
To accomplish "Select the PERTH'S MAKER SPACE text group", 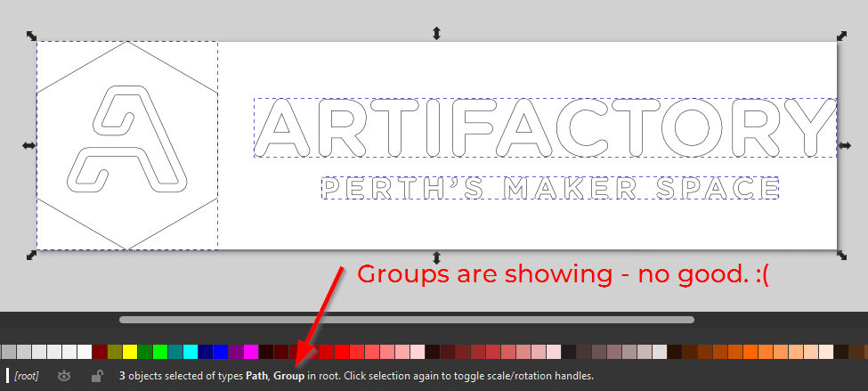I will coord(550,188).
